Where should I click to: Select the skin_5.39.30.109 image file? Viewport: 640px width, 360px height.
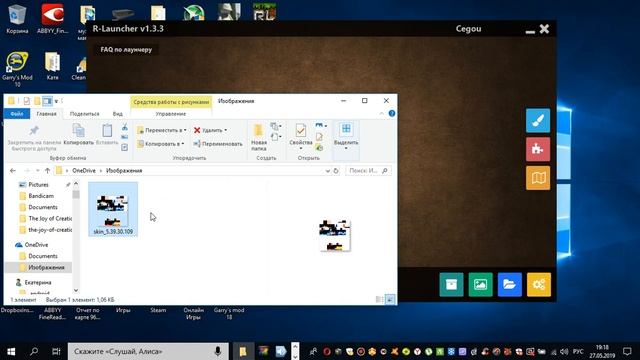tap(113, 209)
